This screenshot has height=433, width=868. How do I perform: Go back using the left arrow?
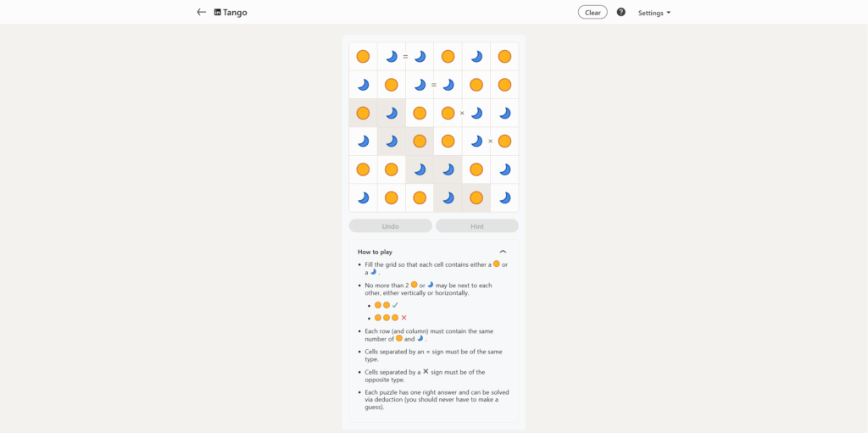click(x=201, y=13)
